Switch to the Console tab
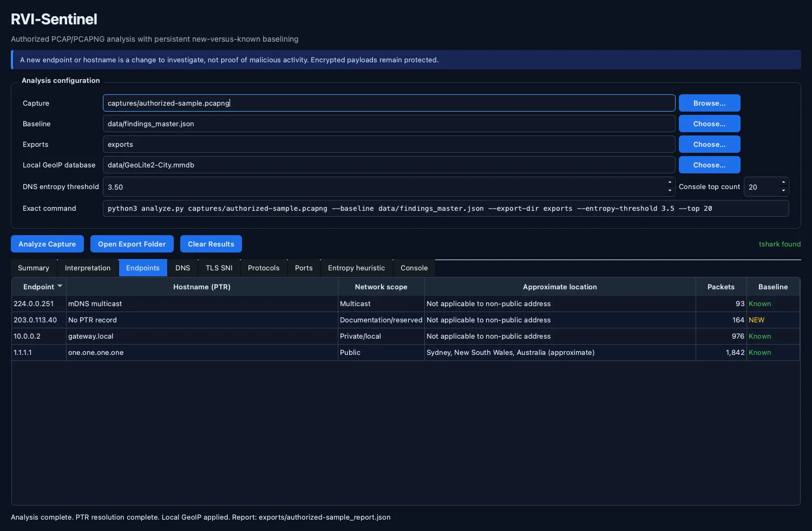Viewport: 812px width, 531px height. (x=414, y=268)
